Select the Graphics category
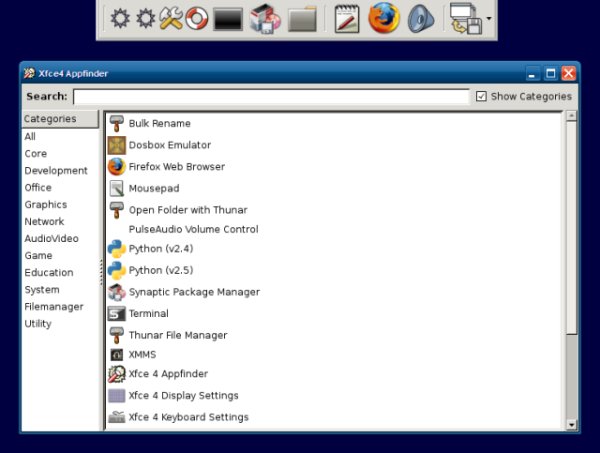This screenshot has width=600, height=453. tap(46, 205)
